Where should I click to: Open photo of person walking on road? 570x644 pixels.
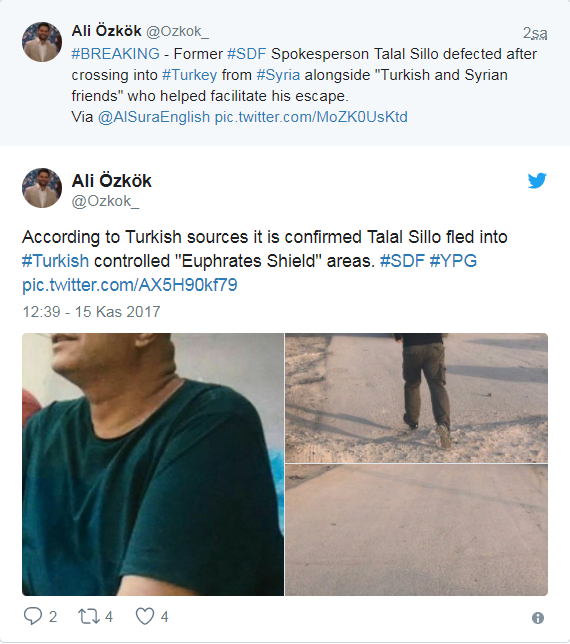tap(416, 398)
